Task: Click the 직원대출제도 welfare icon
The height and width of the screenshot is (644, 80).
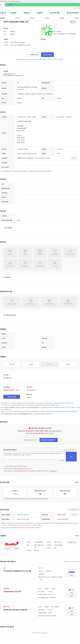Action: 25,264
